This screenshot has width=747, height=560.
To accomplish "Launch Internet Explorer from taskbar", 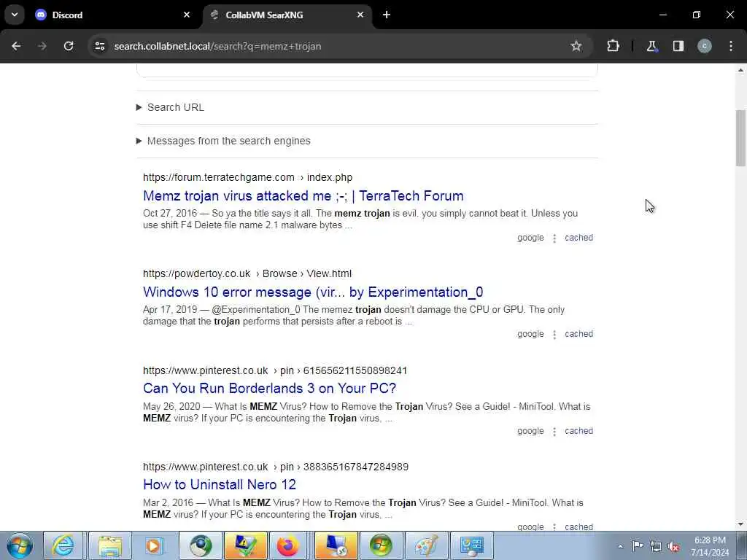I will pos(63,545).
